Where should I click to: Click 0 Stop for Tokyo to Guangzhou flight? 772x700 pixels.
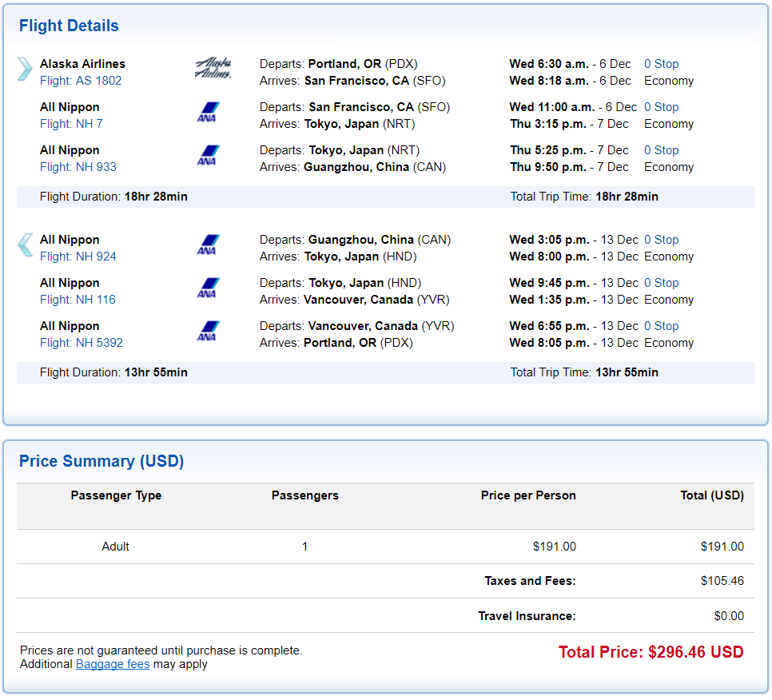coord(661,150)
